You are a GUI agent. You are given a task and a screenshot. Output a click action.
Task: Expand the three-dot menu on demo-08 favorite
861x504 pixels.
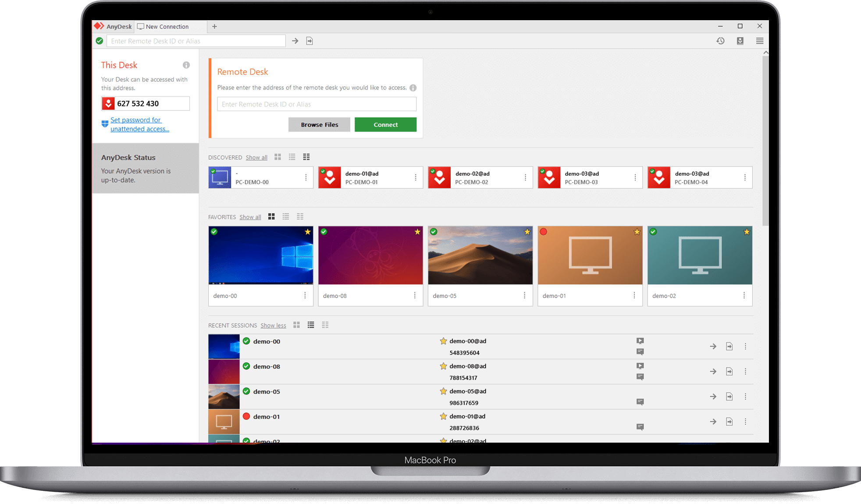click(415, 295)
